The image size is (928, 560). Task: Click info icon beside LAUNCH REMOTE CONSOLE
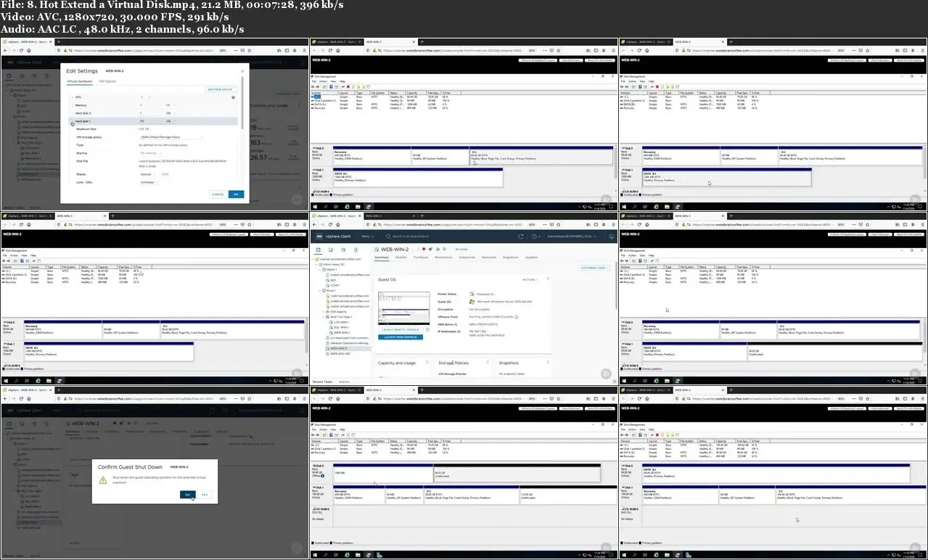[x=427, y=329]
